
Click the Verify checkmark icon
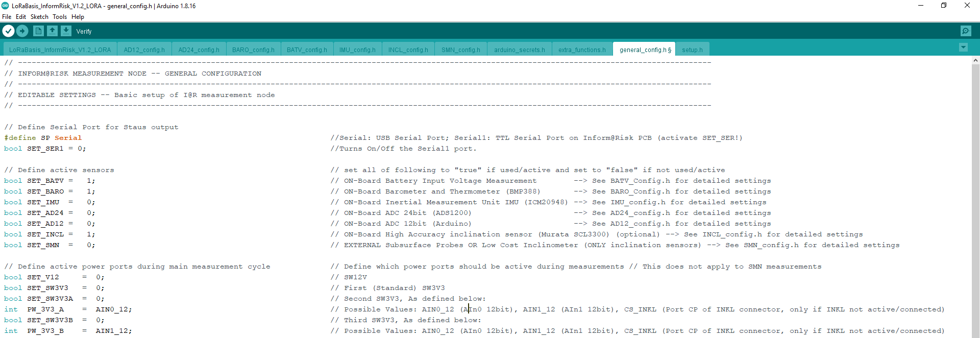tap(8, 31)
